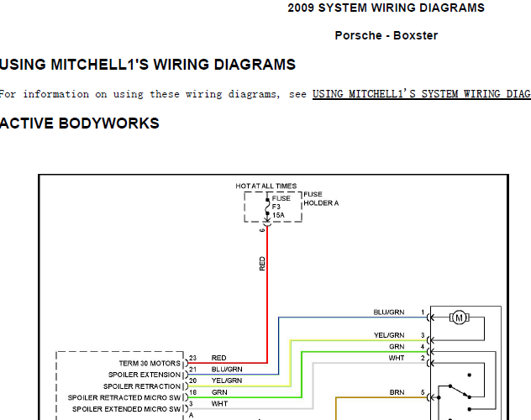Click the 'BRN' label near connector pin 5
This screenshot has width=531, height=420.
point(397,392)
